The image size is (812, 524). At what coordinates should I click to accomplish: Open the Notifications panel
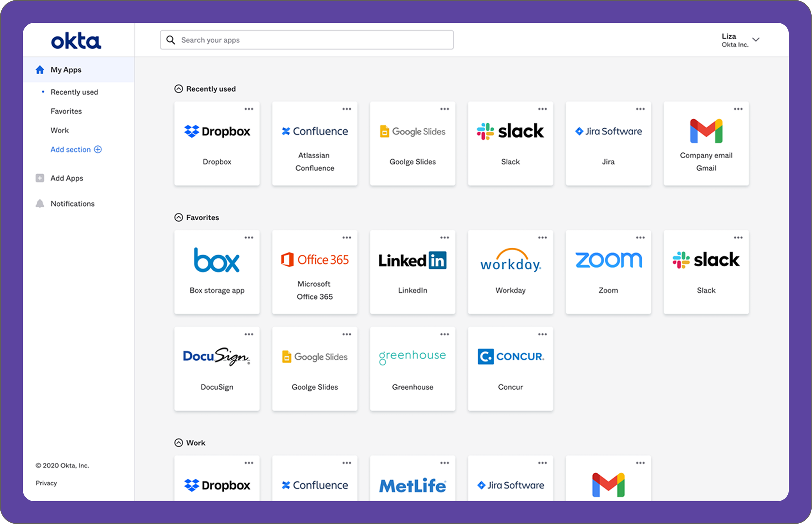tap(72, 203)
